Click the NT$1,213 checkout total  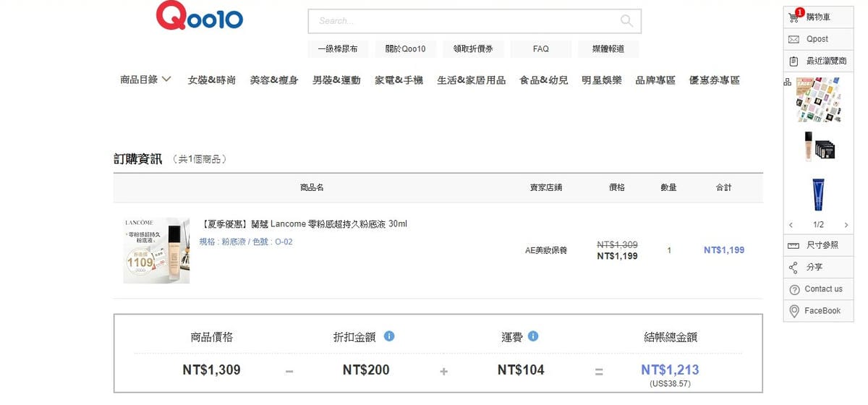click(x=670, y=370)
